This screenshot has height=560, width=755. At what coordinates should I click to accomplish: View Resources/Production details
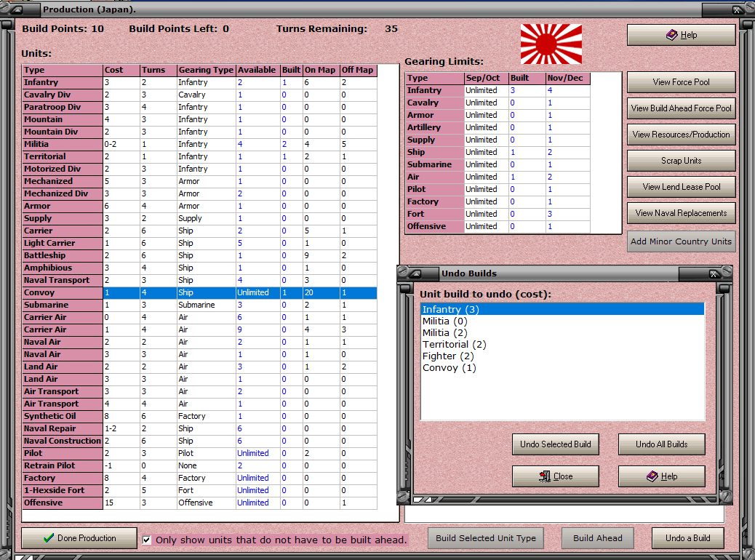(681, 134)
